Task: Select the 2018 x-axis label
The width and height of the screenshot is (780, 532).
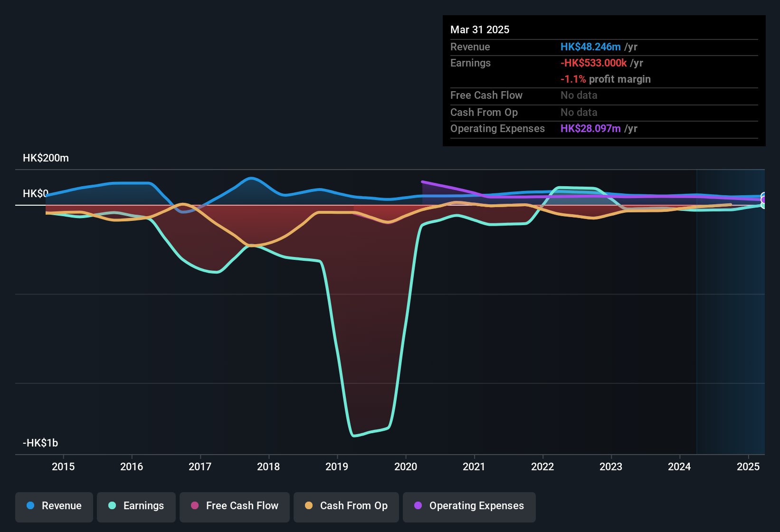Action: 268,466
